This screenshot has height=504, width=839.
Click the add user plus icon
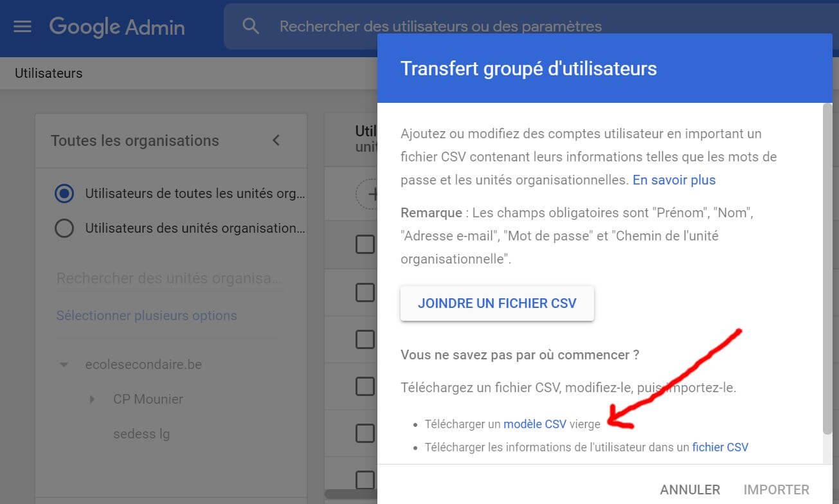tap(370, 194)
